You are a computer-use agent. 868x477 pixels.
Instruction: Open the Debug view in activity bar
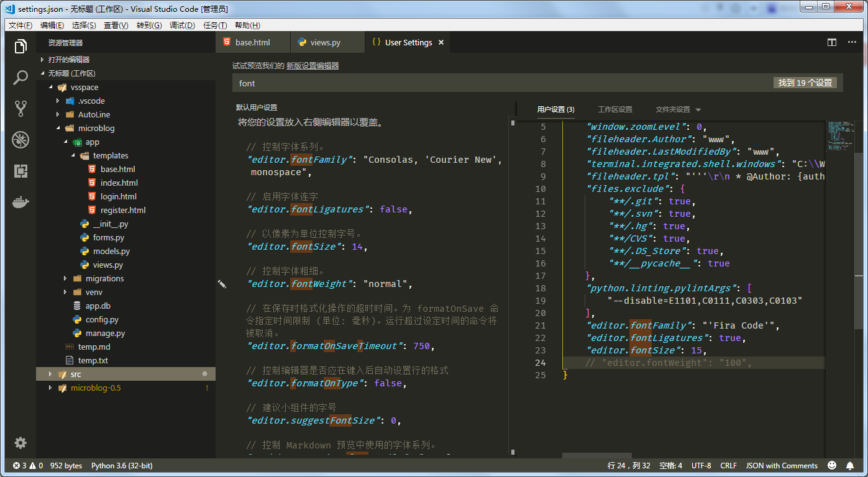point(21,140)
